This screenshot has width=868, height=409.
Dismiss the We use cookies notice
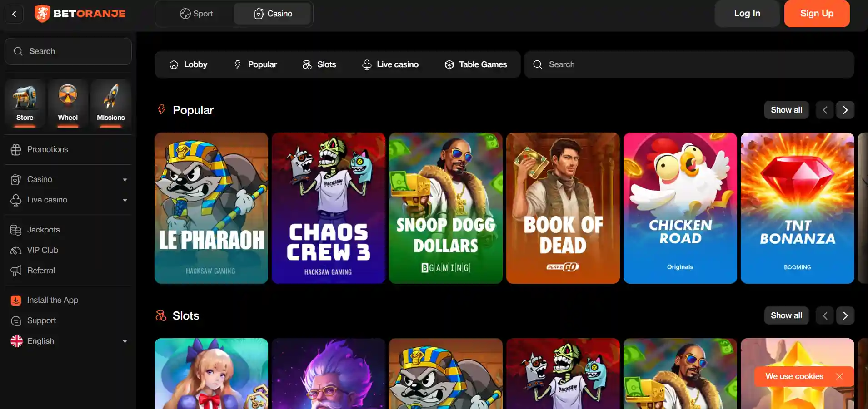click(x=839, y=376)
